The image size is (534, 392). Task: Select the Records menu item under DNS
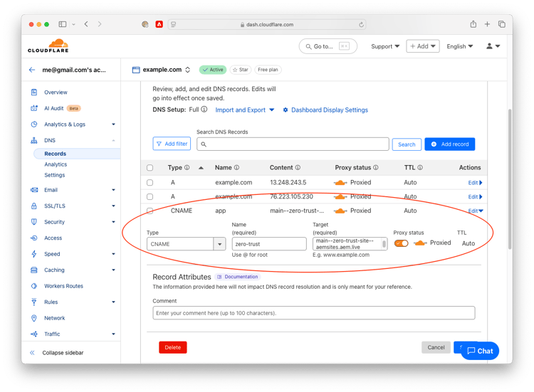coord(77,154)
